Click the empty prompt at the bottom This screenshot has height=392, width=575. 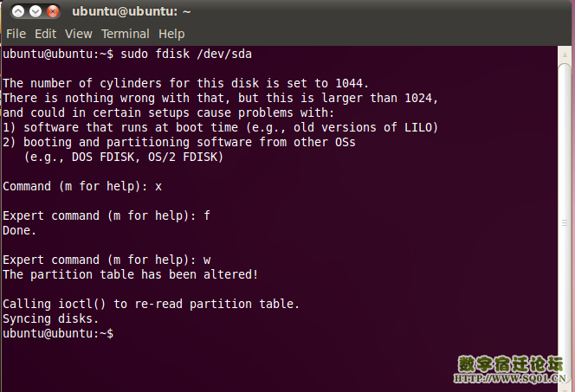pos(58,334)
